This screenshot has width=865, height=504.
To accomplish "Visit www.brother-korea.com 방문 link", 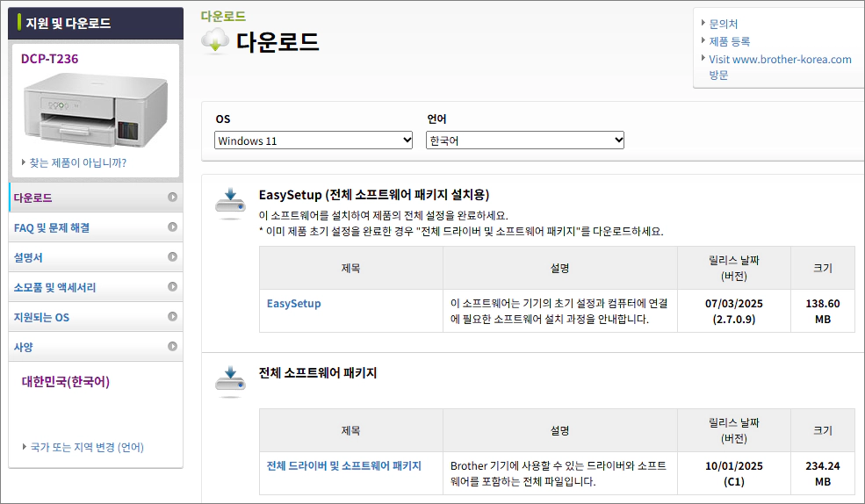I will 780,67.
